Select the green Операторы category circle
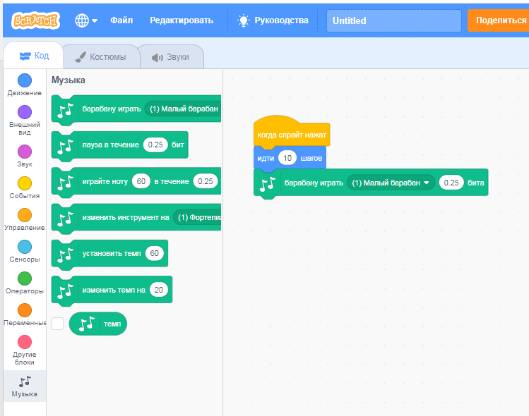This screenshot has width=529, height=416. (25, 278)
